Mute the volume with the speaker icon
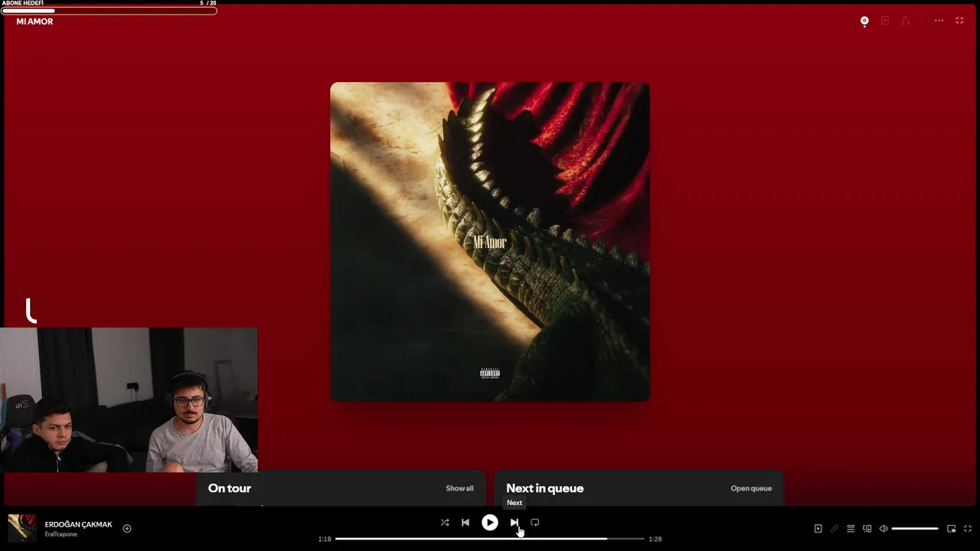980x551 pixels. tap(884, 529)
